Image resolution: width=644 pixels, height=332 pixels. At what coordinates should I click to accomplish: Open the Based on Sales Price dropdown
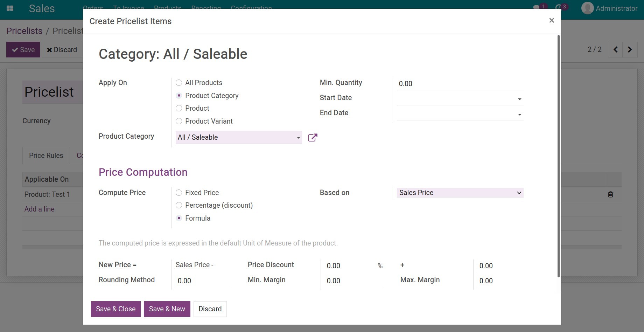(460, 193)
